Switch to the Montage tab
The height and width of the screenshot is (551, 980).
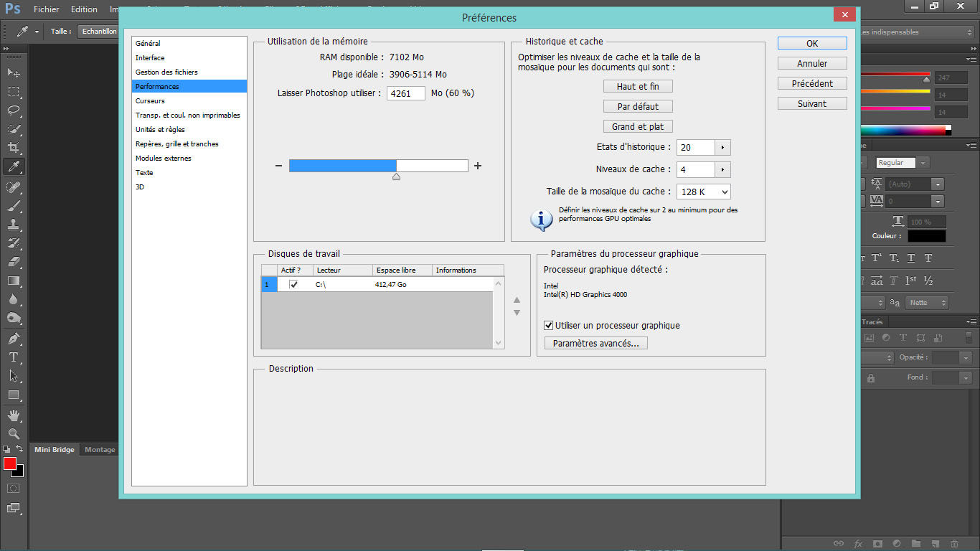tap(100, 450)
